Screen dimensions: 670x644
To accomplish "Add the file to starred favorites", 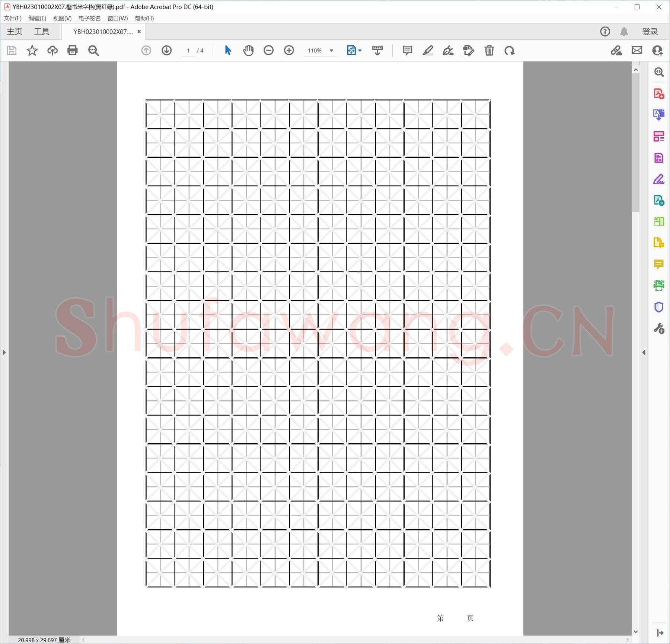I will (x=32, y=50).
